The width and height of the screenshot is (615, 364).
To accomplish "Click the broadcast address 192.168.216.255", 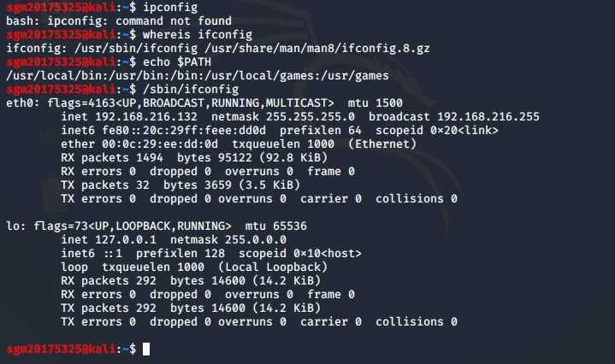I will (488, 117).
